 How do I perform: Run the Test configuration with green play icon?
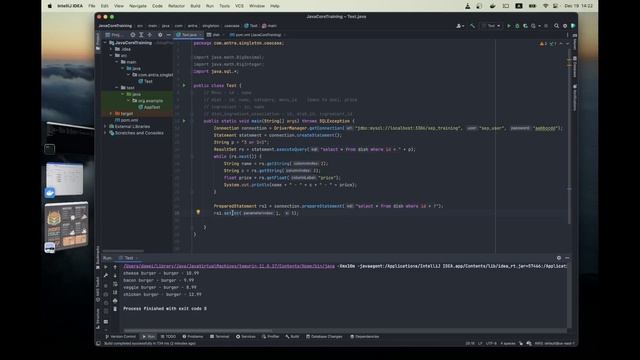click(x=509, y=26)
